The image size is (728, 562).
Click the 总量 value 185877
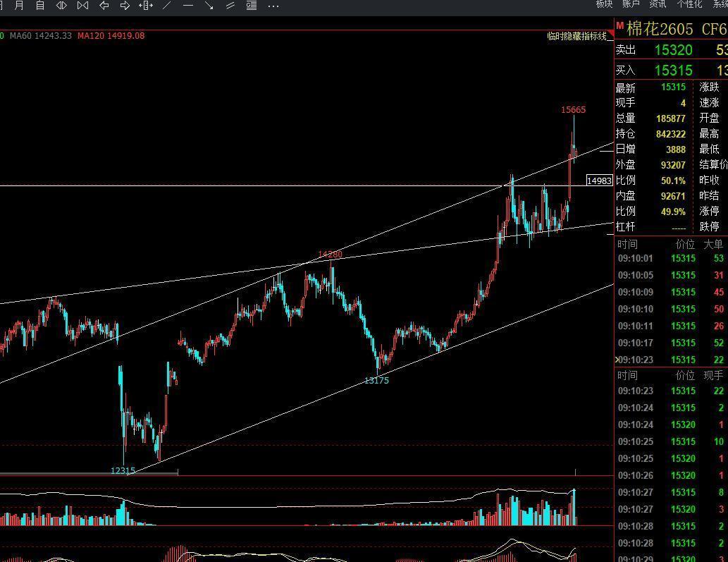(670, 118)
